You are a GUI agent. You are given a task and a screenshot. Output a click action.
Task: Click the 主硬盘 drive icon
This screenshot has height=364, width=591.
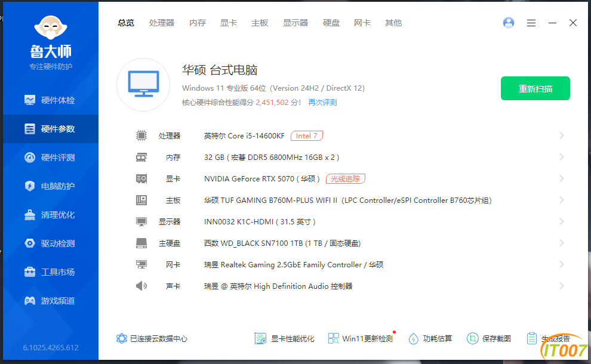tap(141, 243)
